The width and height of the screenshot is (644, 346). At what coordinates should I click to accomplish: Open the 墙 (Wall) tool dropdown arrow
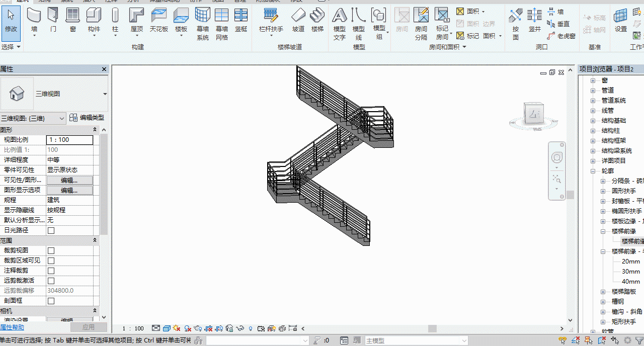34,37
